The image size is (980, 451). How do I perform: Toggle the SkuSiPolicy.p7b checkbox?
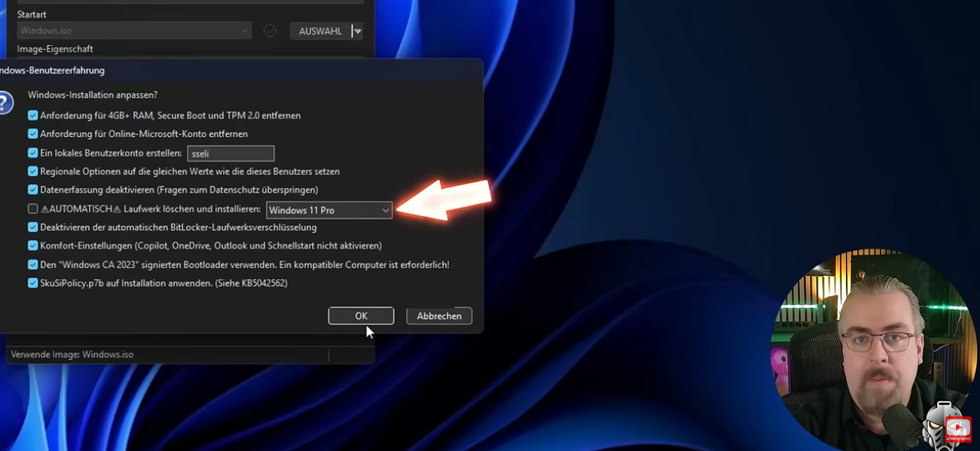point(32,283)
